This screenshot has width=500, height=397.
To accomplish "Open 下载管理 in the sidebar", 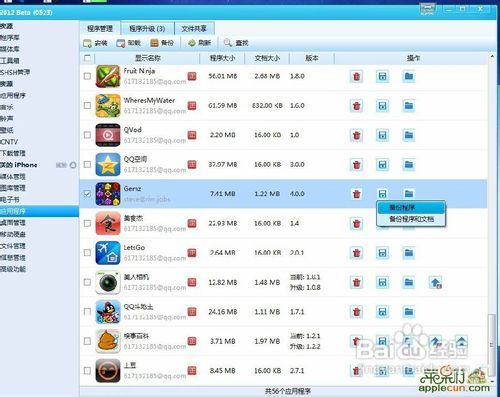I will pos(13,153).
